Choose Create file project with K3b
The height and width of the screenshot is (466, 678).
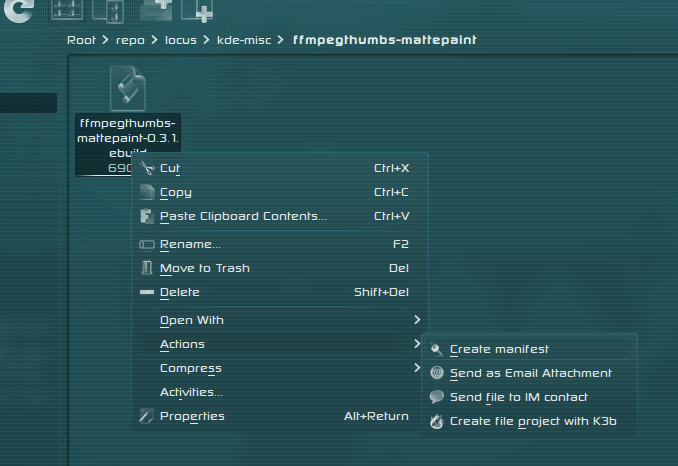point(529,421)
